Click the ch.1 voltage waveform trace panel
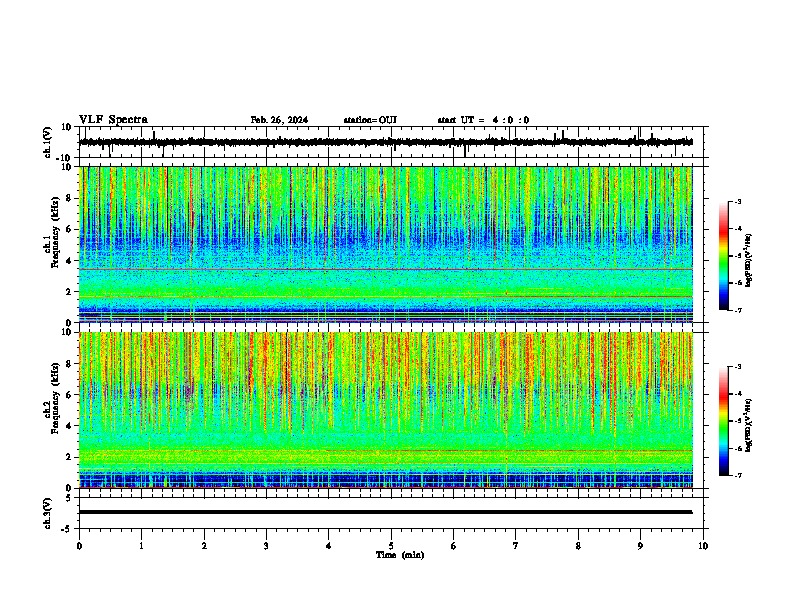This screenshot has height=612, width=792. 391,142
